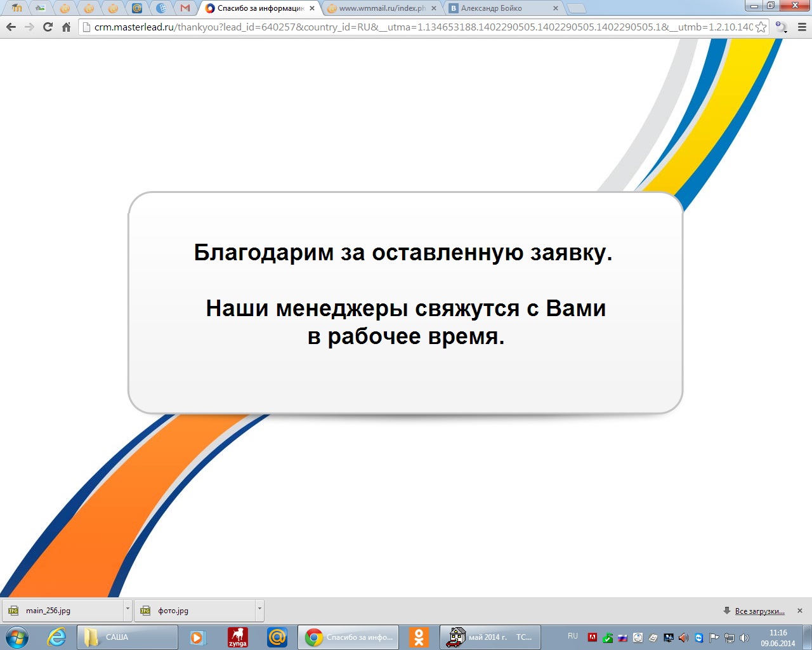Open the Odnoklassniki taskbar icon
812x650 pixels.
(x=419, y=637)
